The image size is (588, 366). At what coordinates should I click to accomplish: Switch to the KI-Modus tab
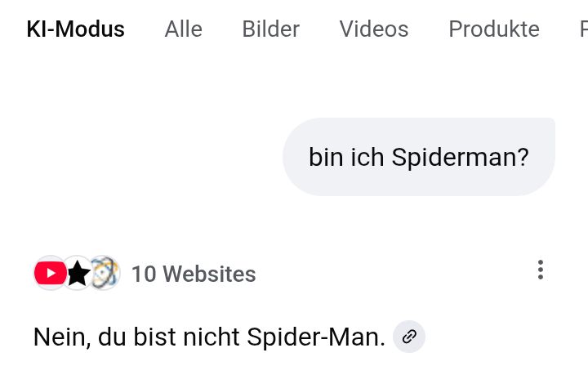75,29
